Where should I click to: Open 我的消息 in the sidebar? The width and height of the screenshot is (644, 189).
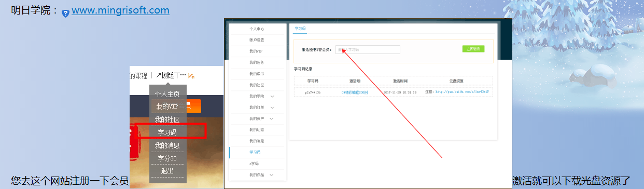click(257, 141)
